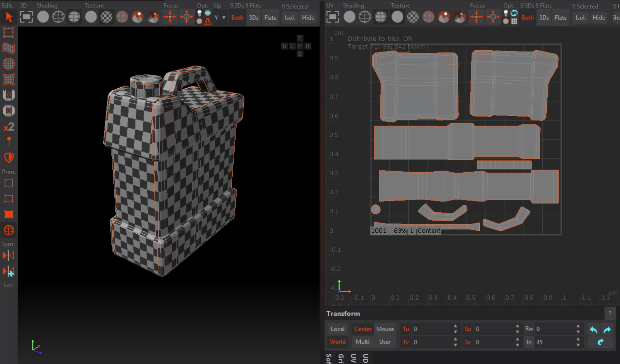Switch to edge primitive selection mode

[9, 199]
